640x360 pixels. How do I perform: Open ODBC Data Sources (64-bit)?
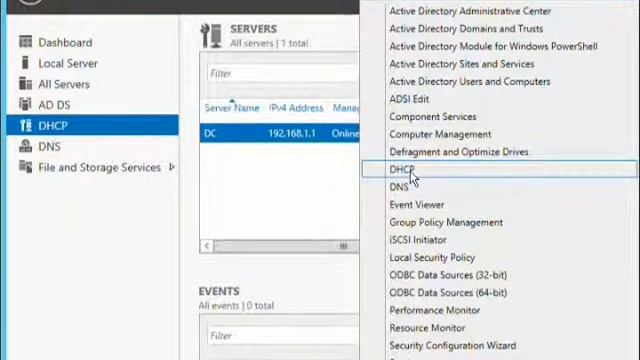click(448, 293)
